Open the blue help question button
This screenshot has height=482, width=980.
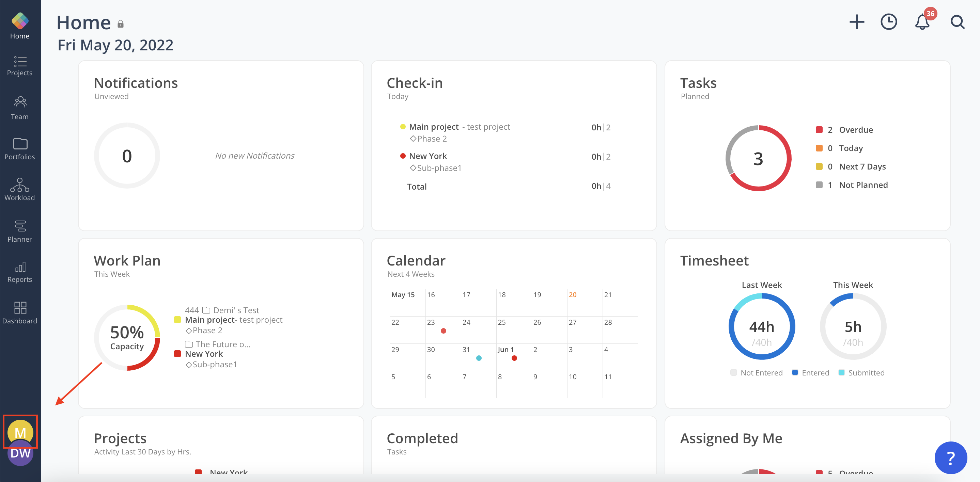pyautogui.click(x=950, y=458)
